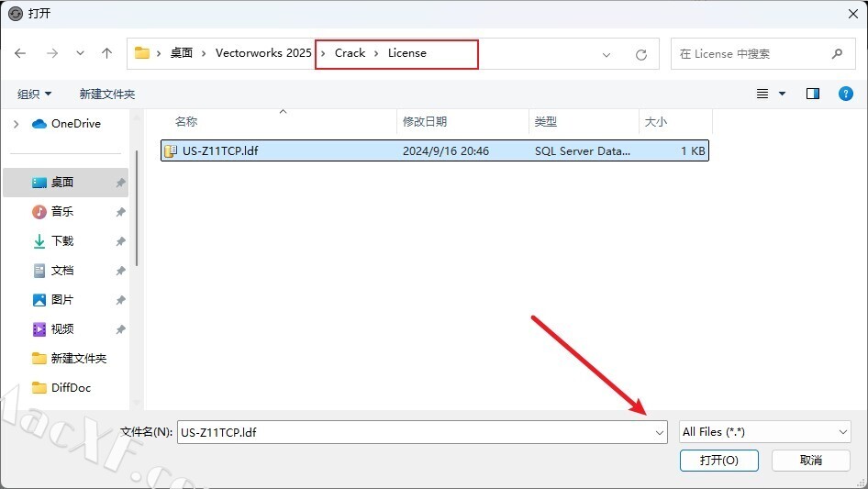This screenshot has height=489, width=868.
Task: Select 桌面 in the sidebar
Action: pyautogui.click(x=65, y=183)
